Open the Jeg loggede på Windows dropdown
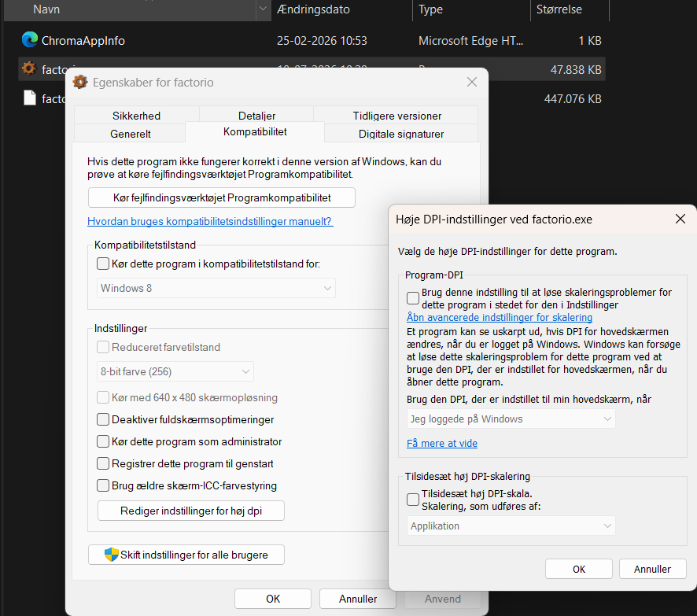 tap(511, 419)
